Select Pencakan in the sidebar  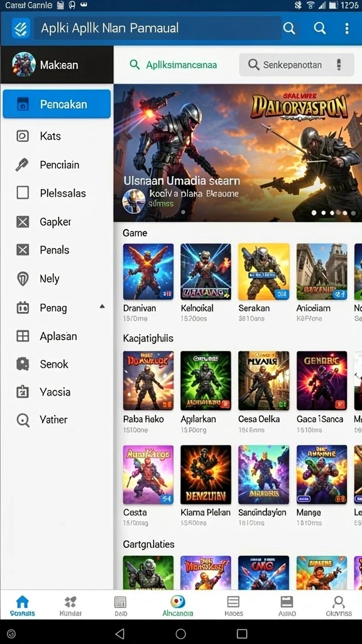coord(57,104)
